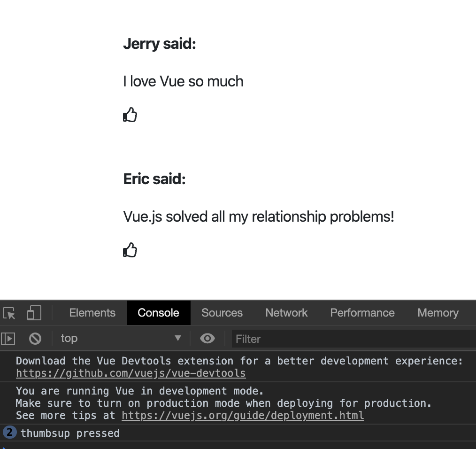Open the Sources tab
476x449 pixels.
click(x=222, y=313)
